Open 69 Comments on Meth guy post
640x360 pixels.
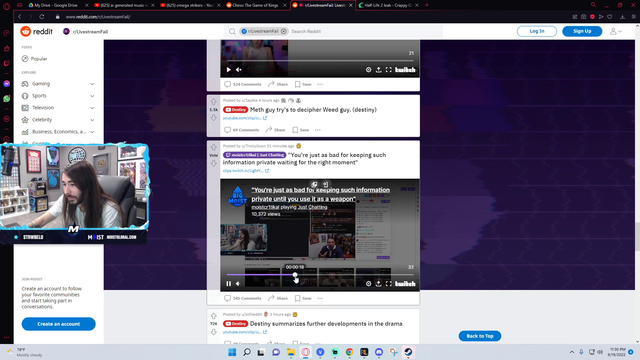point(242,130)
